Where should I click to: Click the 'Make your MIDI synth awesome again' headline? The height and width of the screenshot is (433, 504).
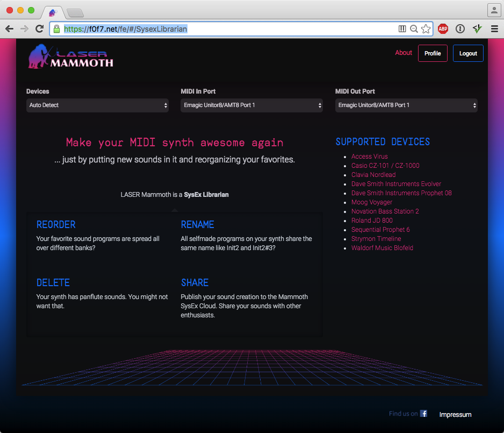coord(175,143)
